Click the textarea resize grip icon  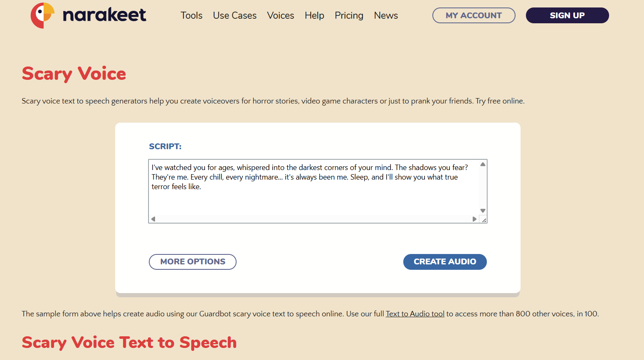click(x=484, y=220)
